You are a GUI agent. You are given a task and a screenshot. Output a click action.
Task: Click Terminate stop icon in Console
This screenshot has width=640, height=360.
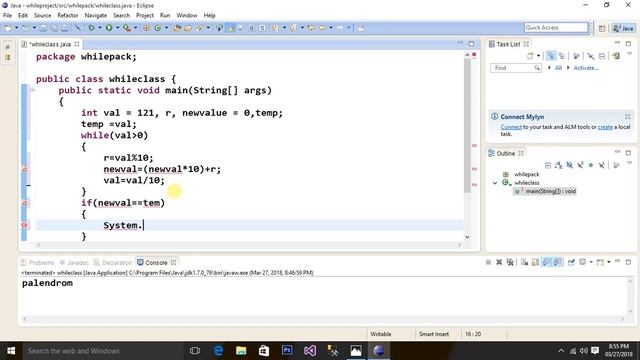click(x=488, y=262)
